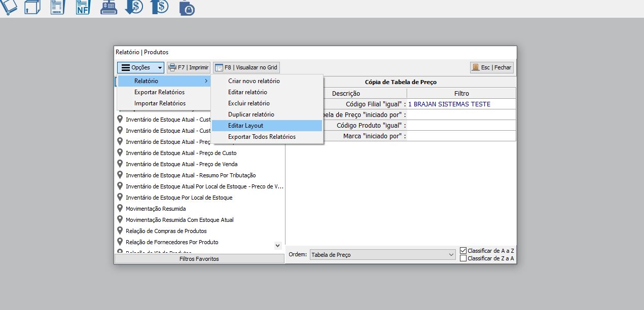
Task: Enable Classificar de Z a A checkbox
Action: (463, 258)
